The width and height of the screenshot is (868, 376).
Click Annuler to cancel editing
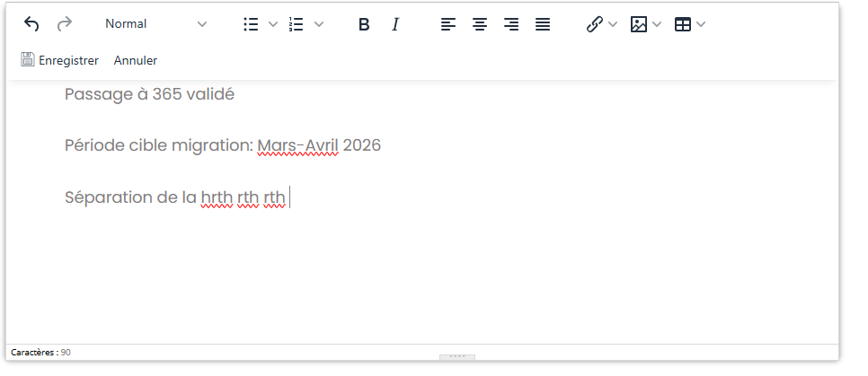click(136, 60)
